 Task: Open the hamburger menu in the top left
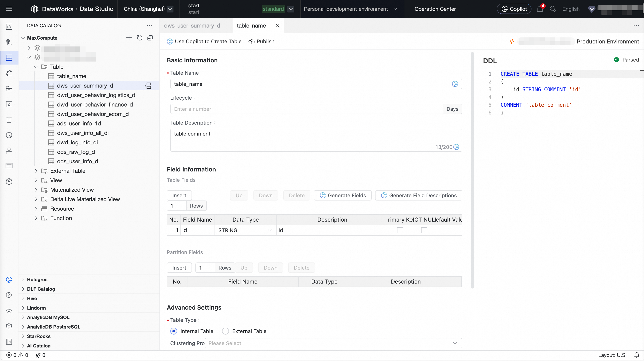coord(9,9)
